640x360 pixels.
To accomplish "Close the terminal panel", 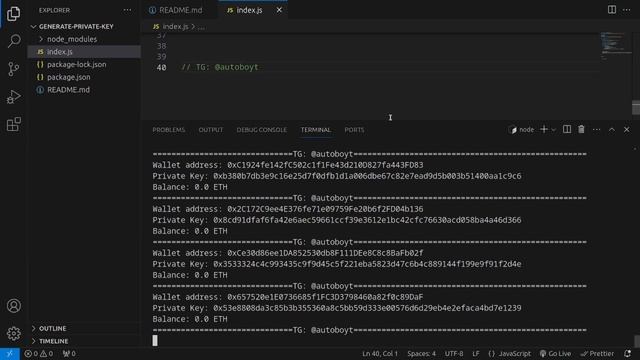I will point(627,129).
